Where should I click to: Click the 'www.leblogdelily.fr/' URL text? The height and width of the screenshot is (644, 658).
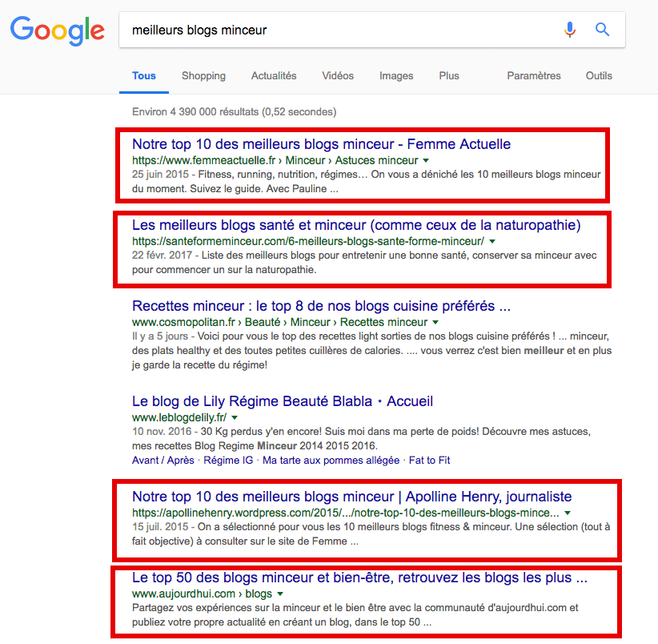click(179, 417)
